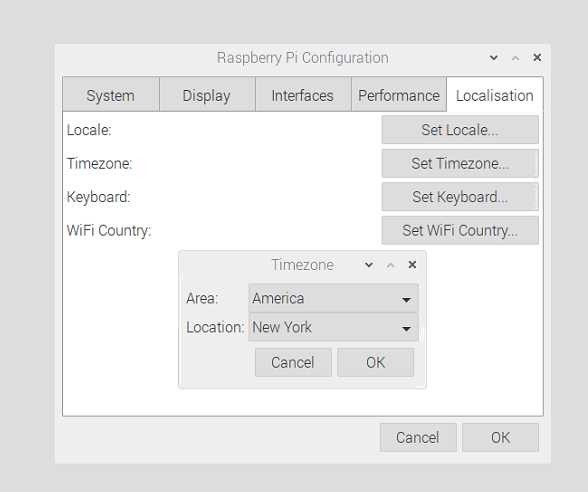Cancel the Raspberry Pi Configuration window
This screenshot has width=588, height=492.
[418, 437]
